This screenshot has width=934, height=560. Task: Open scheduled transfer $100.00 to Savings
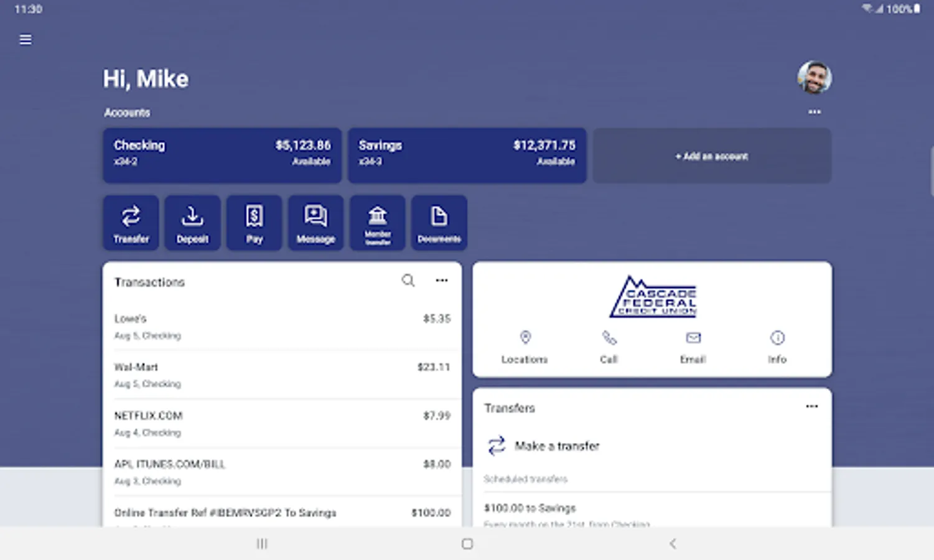tap(652, 511)
